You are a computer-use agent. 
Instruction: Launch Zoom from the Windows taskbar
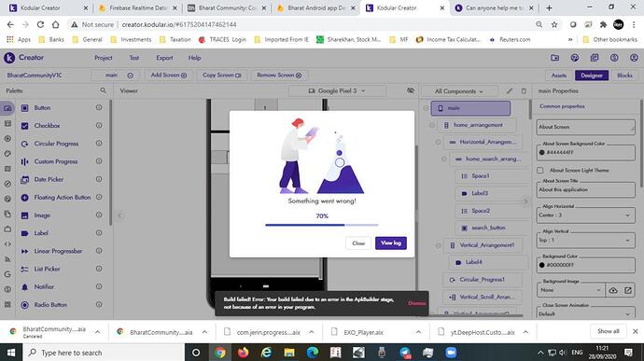451,353
